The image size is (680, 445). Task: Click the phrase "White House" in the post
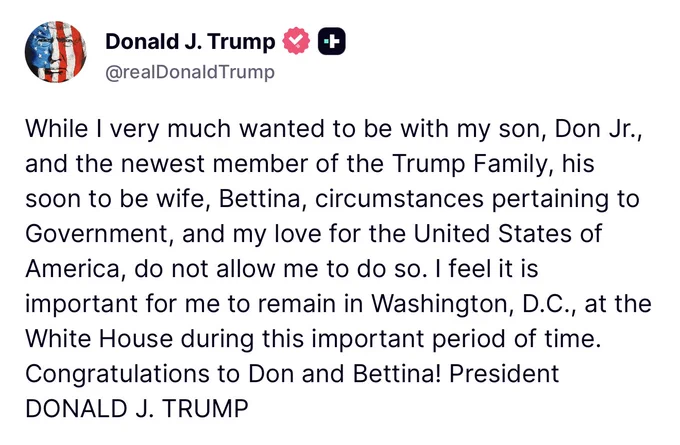[99, 339]
